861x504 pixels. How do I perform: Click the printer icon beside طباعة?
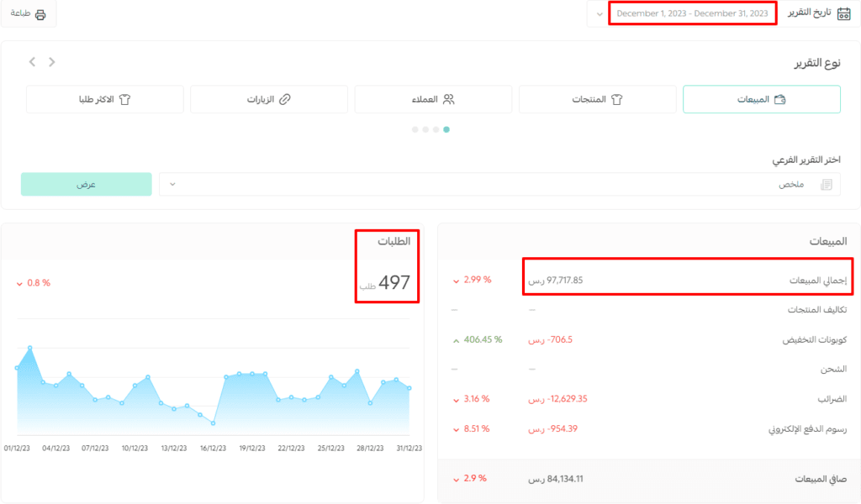40,14
